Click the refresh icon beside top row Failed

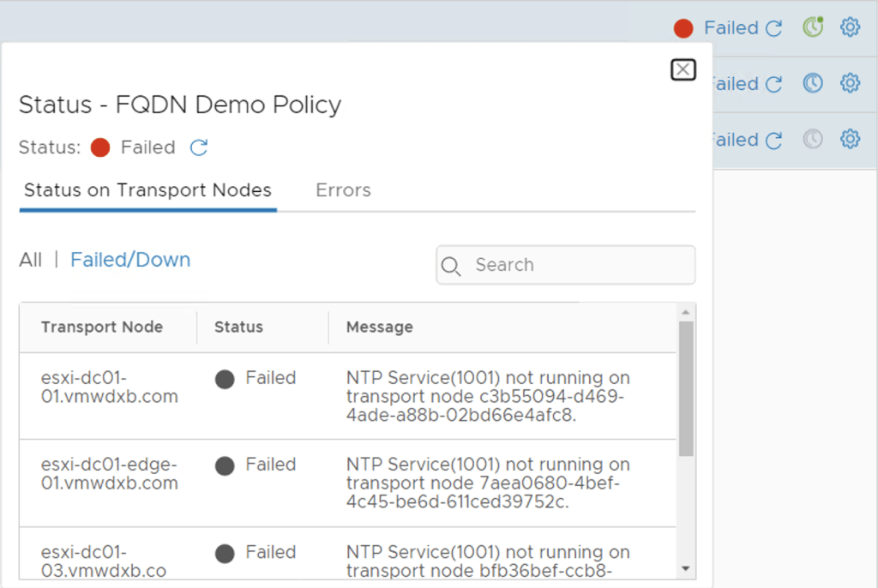(773, 28)
